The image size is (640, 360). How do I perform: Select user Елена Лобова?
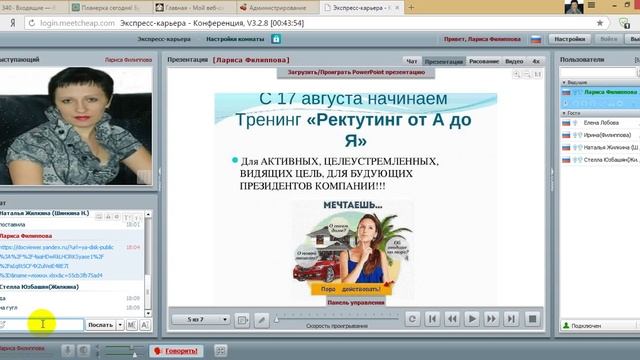click(600, 122)
